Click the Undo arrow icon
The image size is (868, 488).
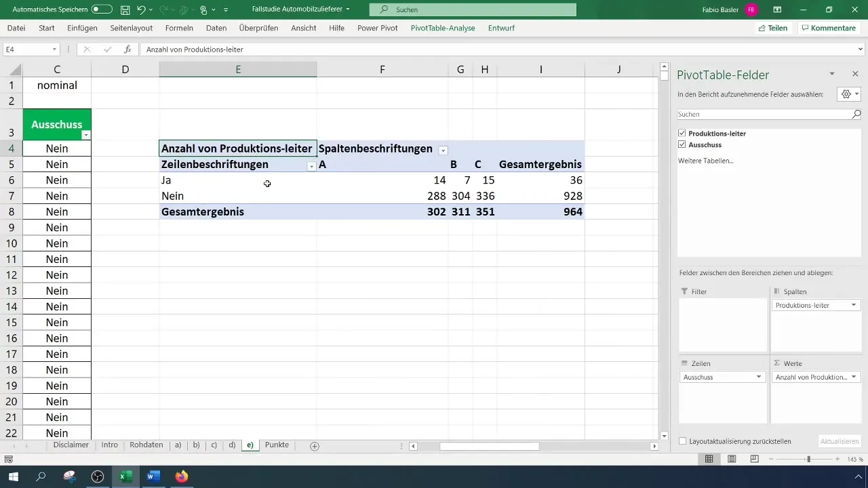click(x=141, y=10)
